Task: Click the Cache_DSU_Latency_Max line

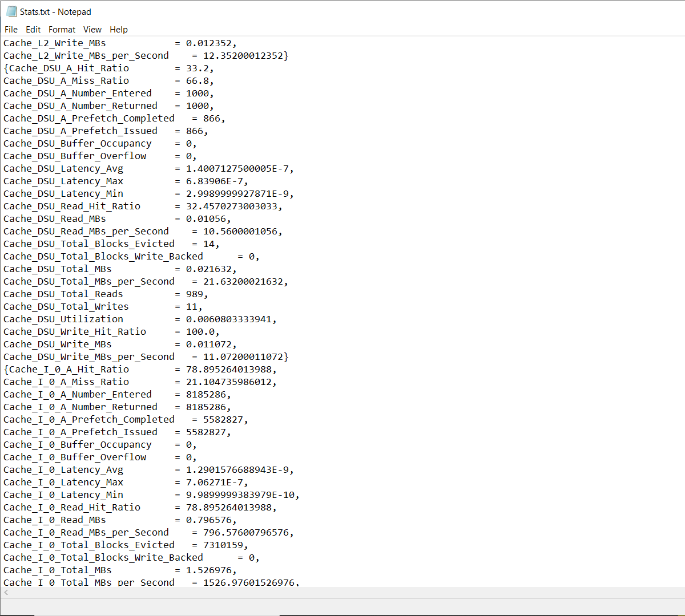Action: 126,181
